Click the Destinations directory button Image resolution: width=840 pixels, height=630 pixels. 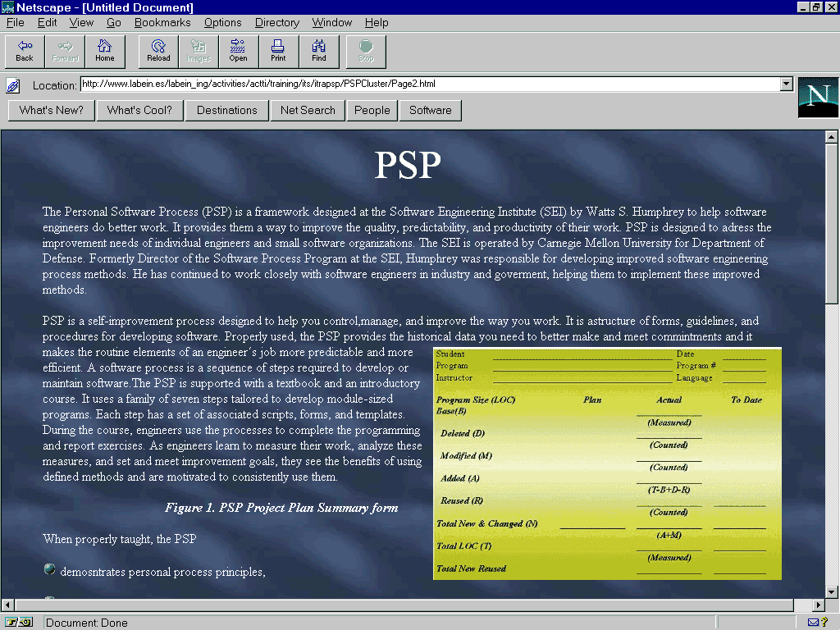click(x=226, y=111)
